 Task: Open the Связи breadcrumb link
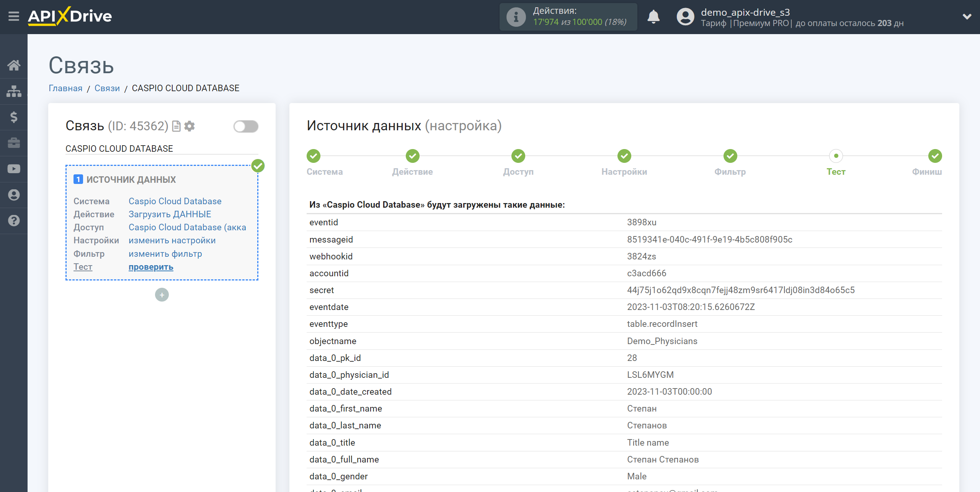(107, 88)
